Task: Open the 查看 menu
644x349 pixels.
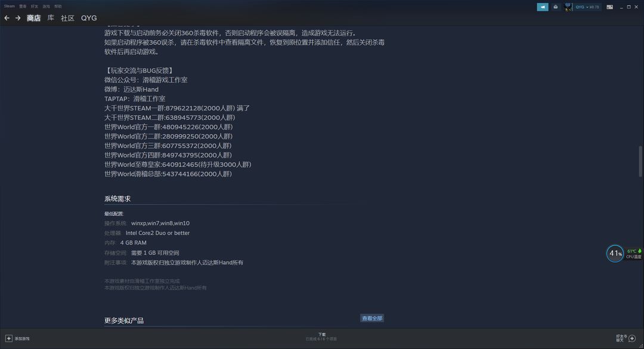Action: (x=23, y=6)
